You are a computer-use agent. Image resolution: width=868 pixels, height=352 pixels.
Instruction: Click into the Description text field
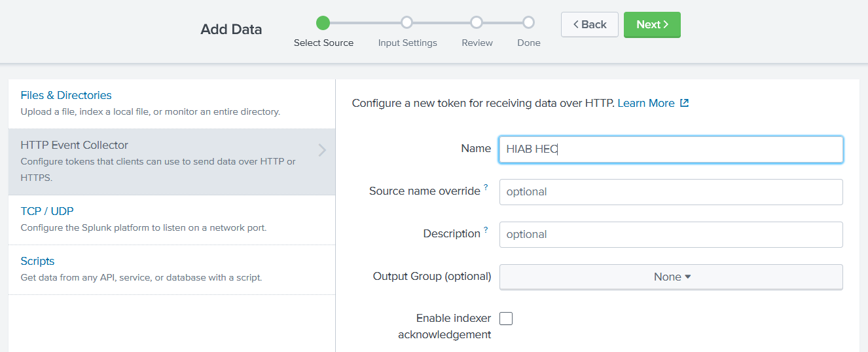click(671, 235)
